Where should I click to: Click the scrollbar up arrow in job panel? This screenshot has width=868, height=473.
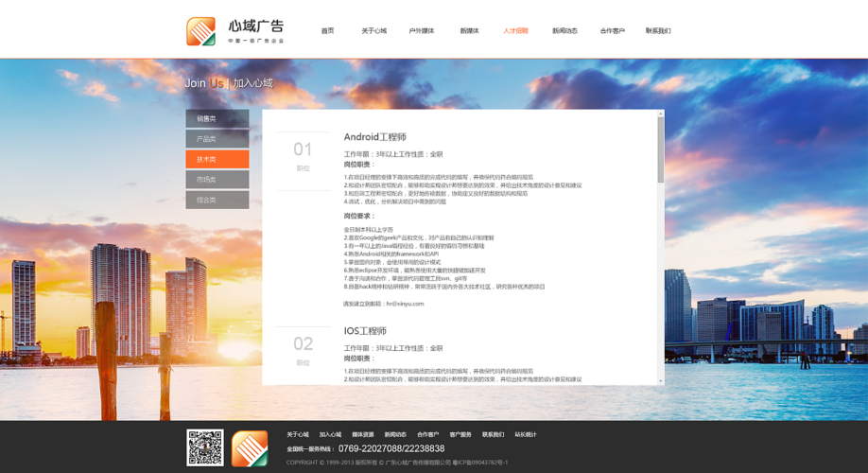[x=660, y=114]
